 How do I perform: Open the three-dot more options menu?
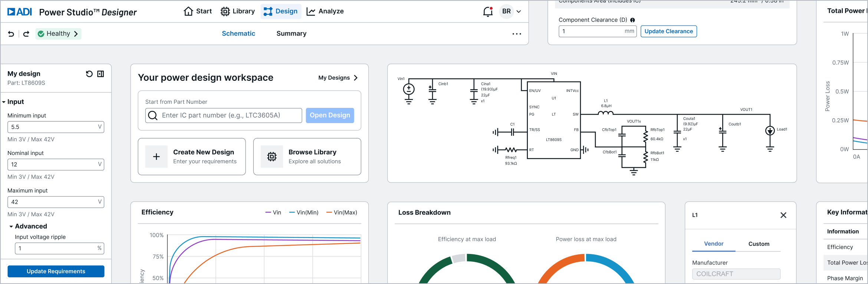click(517, 34)
